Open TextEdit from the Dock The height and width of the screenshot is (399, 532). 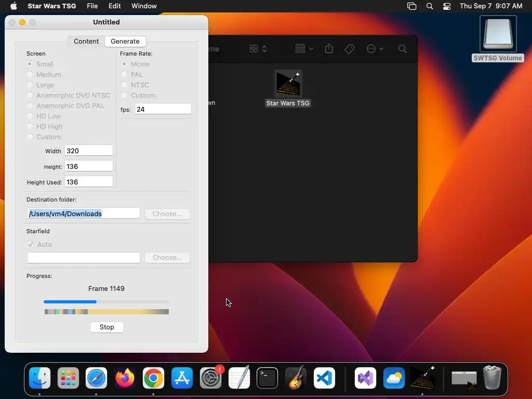[x=239, y=378]
